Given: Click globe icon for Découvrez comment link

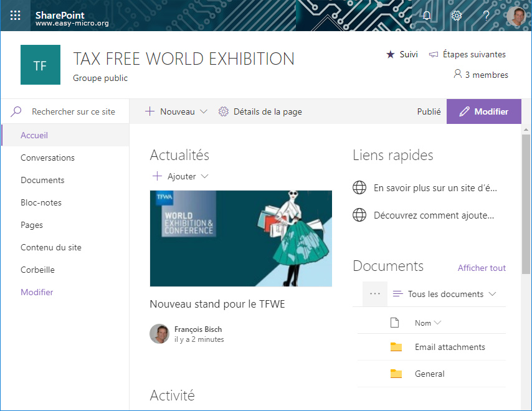Looking at the screenshot, I should (359, 215).
